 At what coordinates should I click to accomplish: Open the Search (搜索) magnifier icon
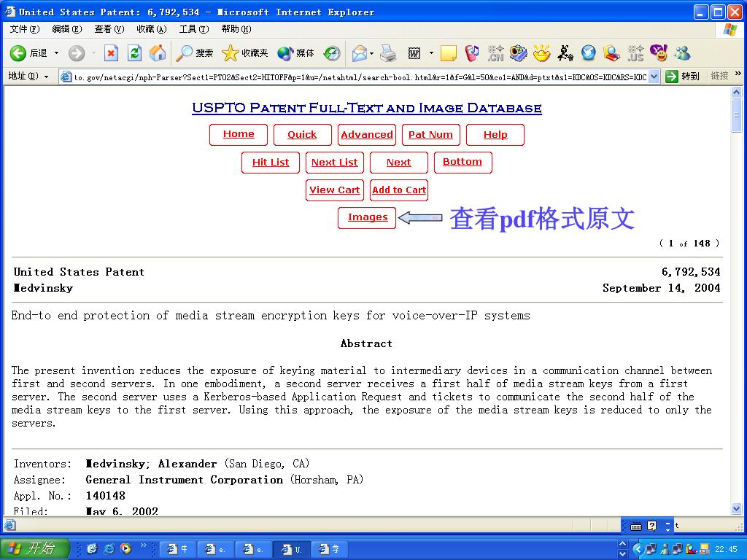[184, 52]
